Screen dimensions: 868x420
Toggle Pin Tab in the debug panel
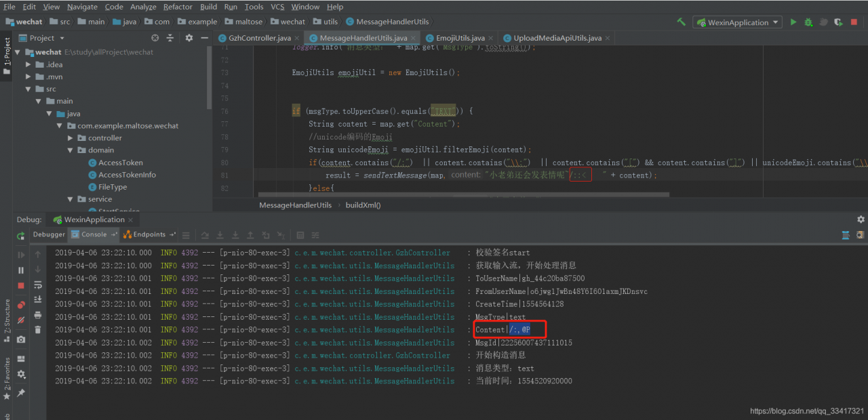(x=21, y=392)
